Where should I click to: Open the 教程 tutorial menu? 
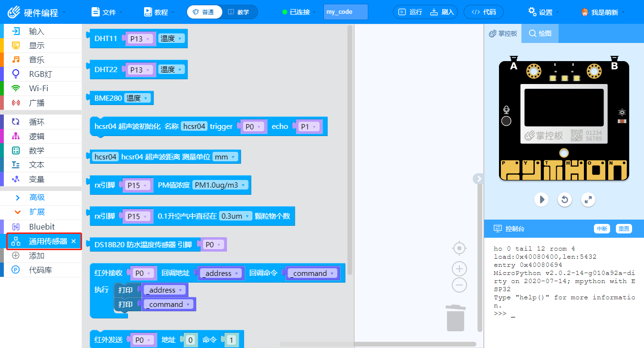pyautogui.click(x=159, y=12)
